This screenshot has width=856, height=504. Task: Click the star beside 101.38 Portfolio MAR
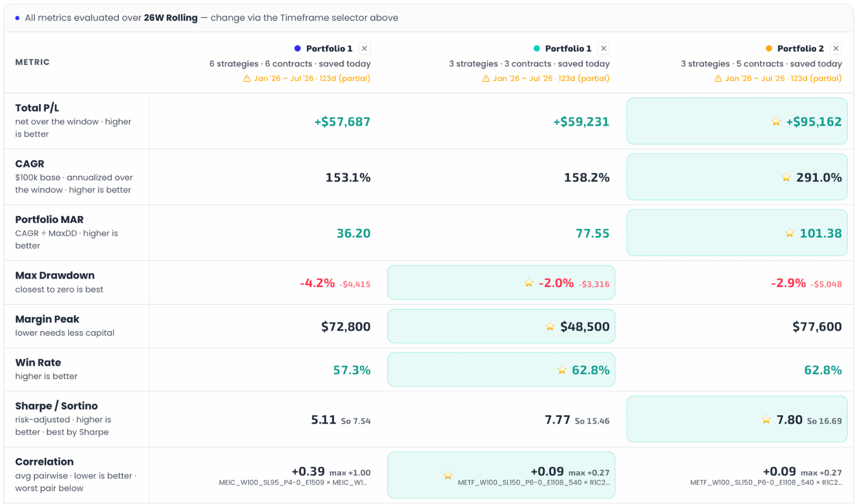[x=790, y=233]
